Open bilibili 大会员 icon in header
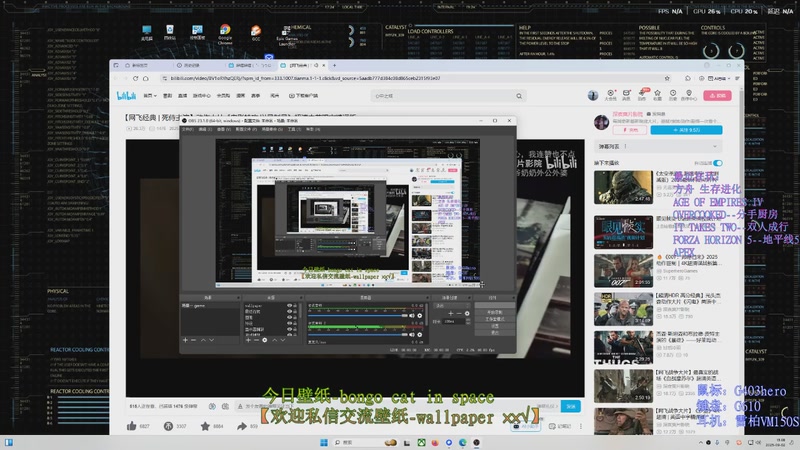800x450 pixels. pos(610,95)
